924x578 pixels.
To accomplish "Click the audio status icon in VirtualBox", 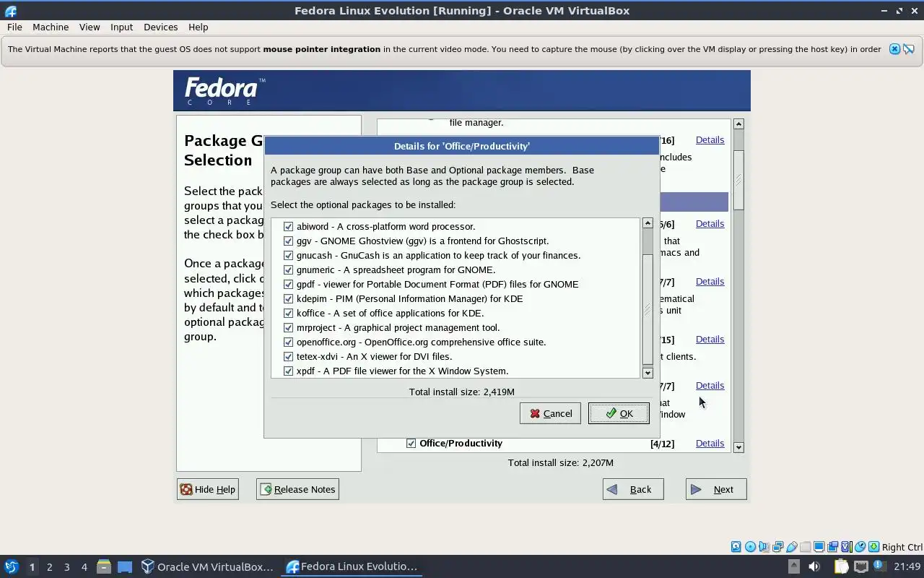I will pos(764,547).
